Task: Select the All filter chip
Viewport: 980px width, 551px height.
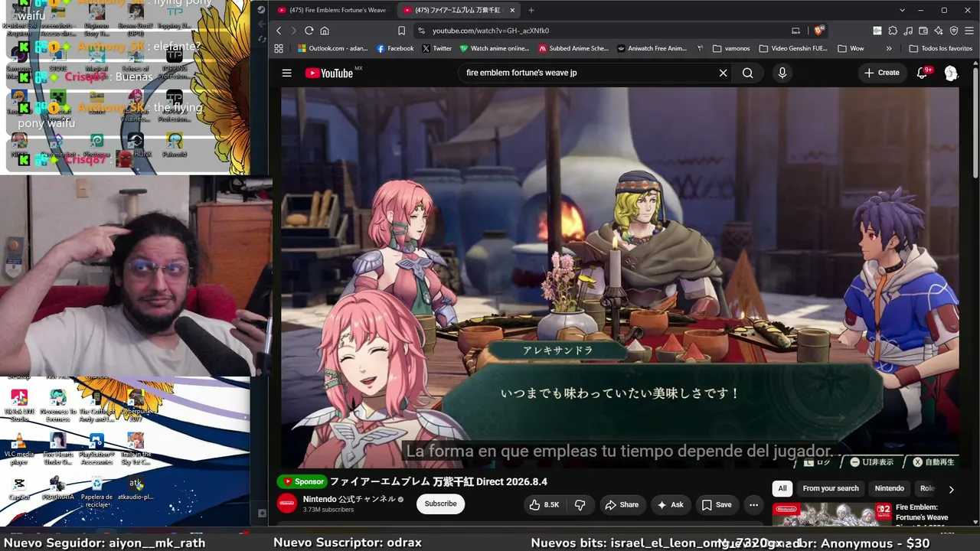Action: tap(782, 488)
